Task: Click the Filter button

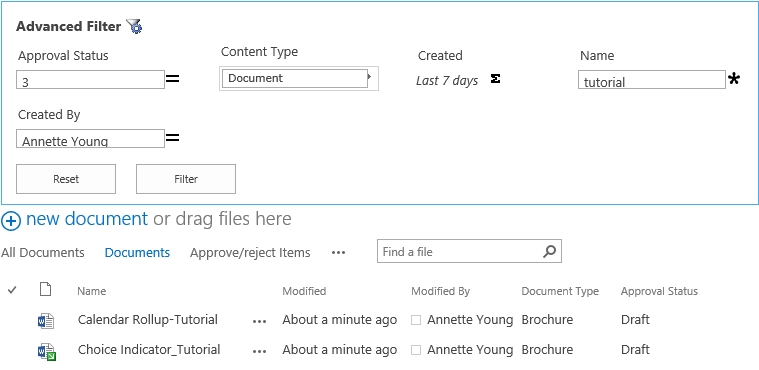Action: [x=186, y=179]
